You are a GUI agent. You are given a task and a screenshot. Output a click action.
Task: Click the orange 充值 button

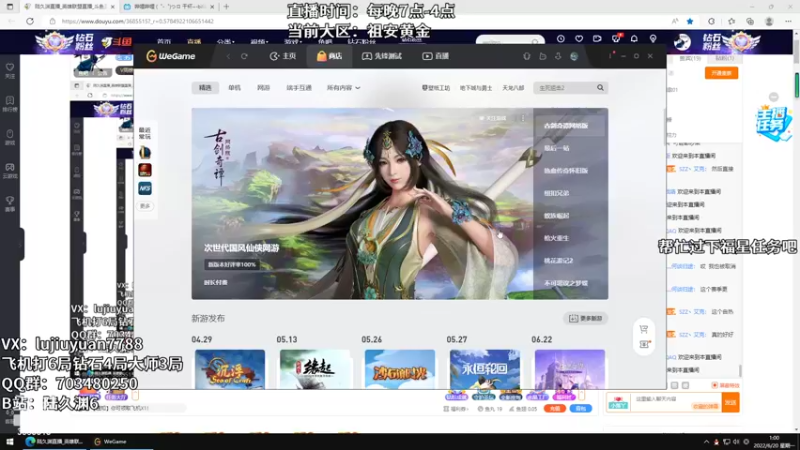[555, 408]
